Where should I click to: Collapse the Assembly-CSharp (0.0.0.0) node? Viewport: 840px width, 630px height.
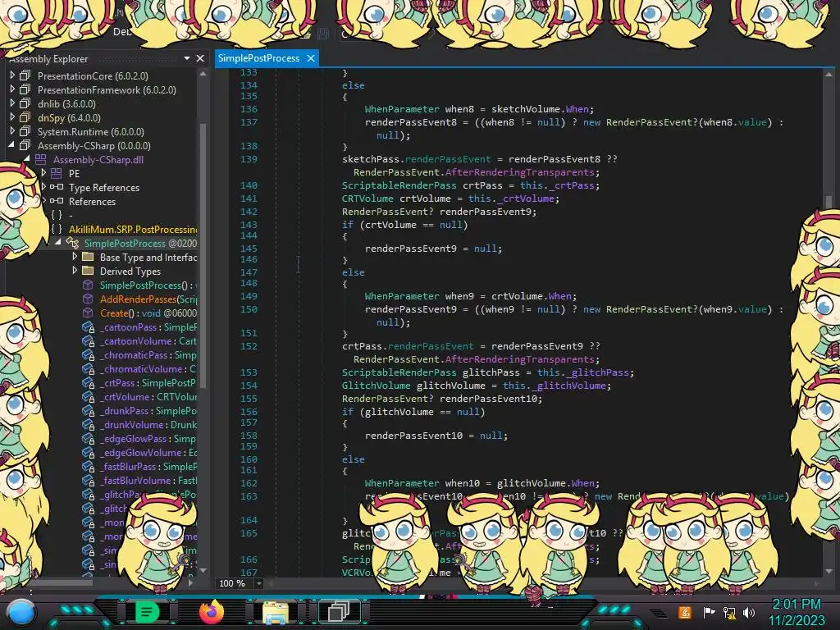tap(11, 144)
